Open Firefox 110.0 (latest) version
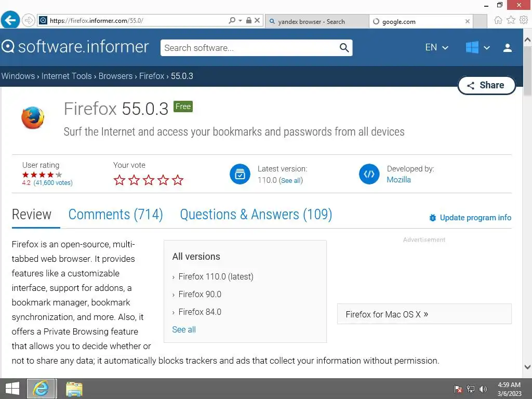 216,276
